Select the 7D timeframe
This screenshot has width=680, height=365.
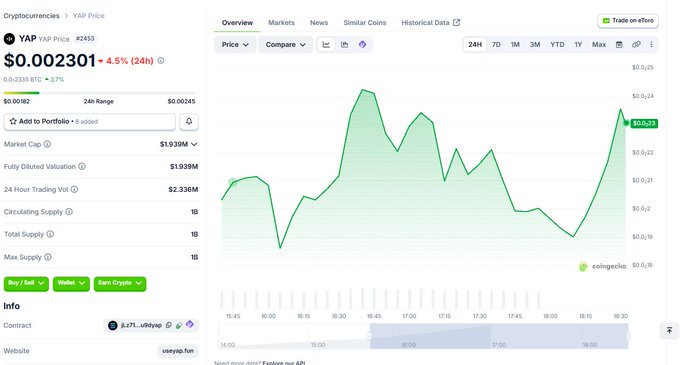coord(496,45)
